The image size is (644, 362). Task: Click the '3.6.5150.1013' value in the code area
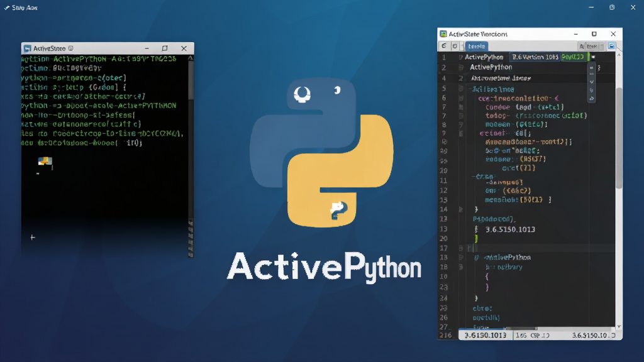(510, 229)
